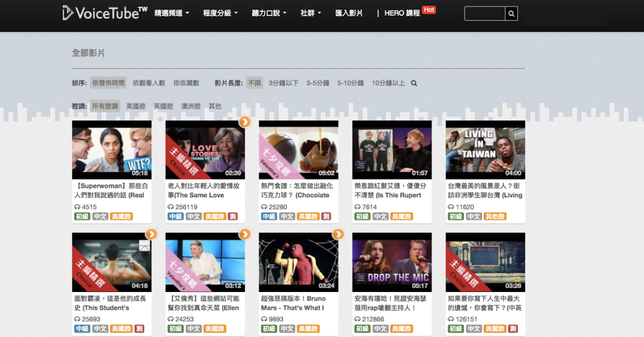Image resolution: width=644 pixels, height=337 pixels.
Task: Expand the 精選頻道 dropdown menu
Action: (172, 13)
